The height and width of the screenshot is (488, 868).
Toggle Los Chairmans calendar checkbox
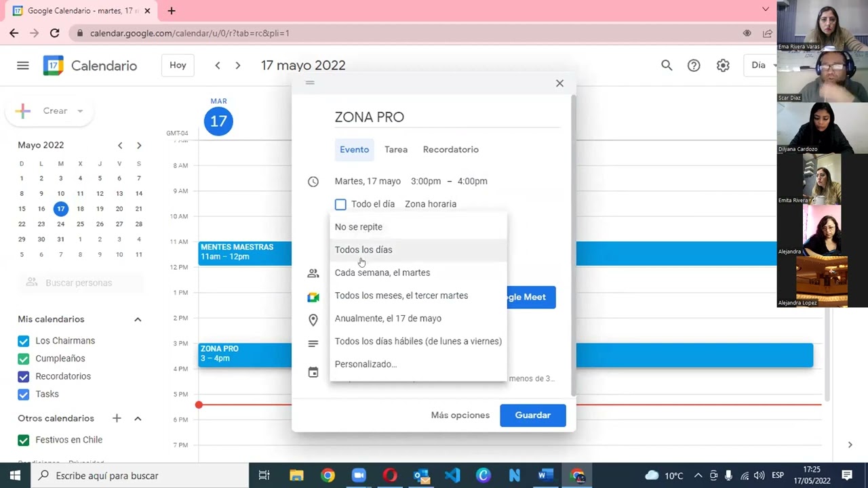coord(24,341)
